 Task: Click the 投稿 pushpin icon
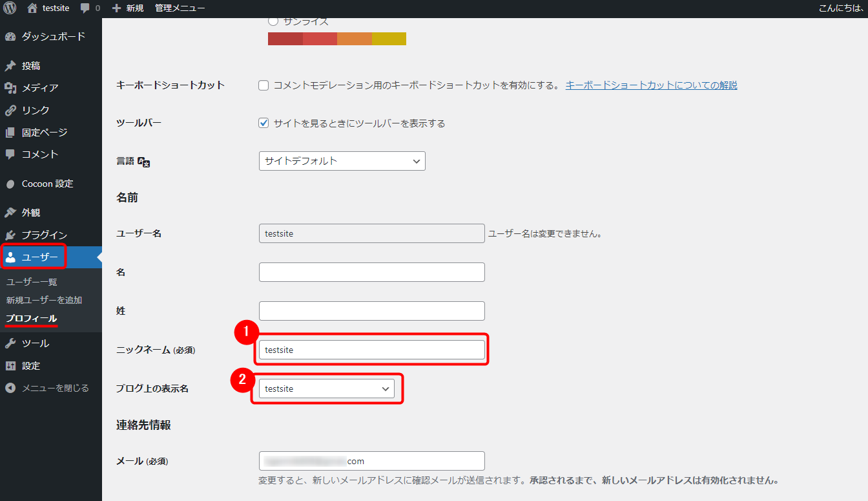click(x=10, y=66)
